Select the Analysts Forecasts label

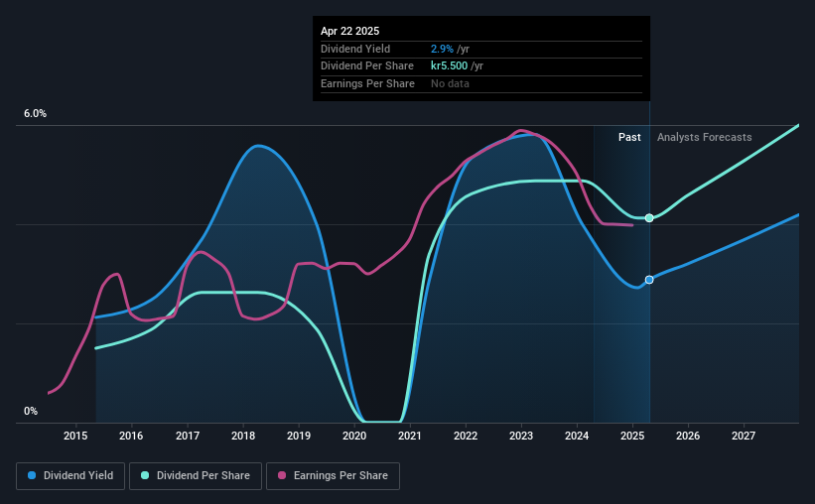click(704, 137)
